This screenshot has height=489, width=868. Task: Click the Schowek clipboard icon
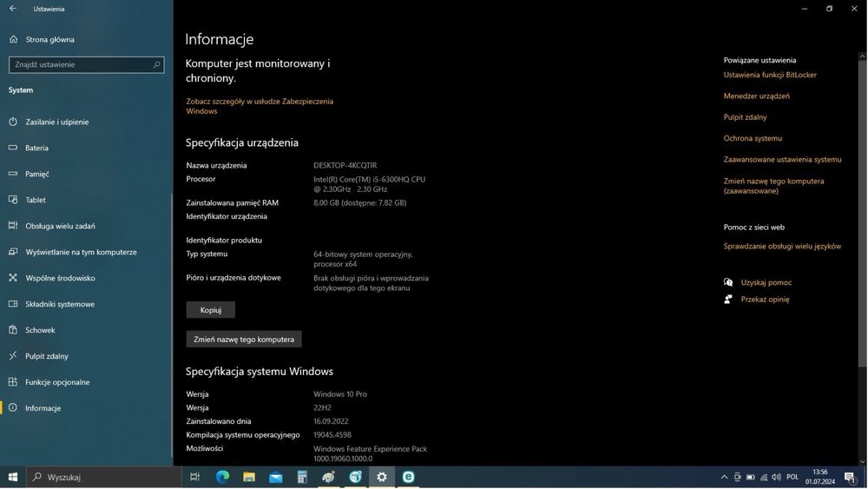click(13, 329)
